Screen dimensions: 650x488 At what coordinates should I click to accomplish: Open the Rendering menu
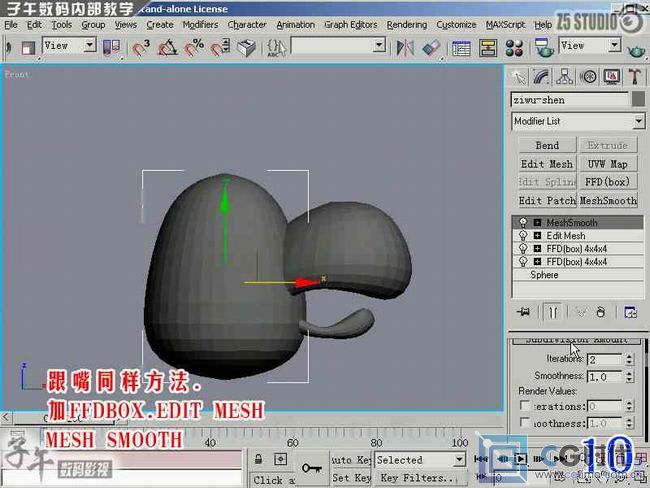pos(407,25)
